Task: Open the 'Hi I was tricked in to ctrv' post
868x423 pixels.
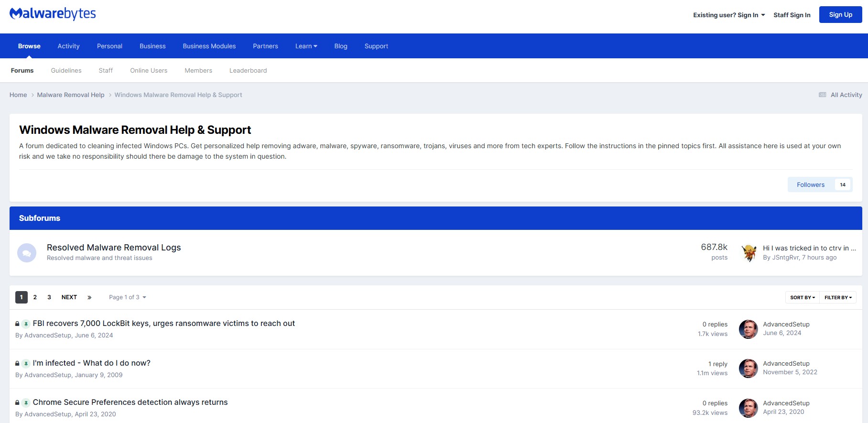Action: coord(809,248)
